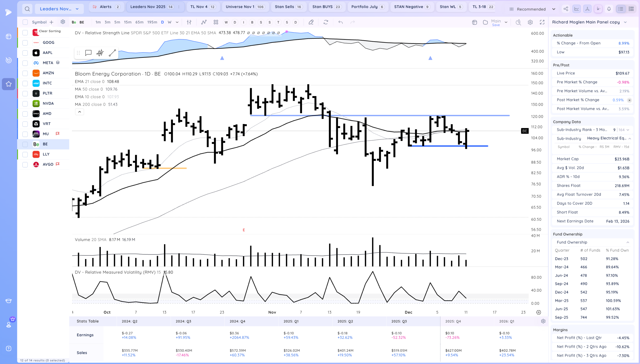Open the drawing pencil tool
This screenshot has width=640, height=364.
[311, 22]
